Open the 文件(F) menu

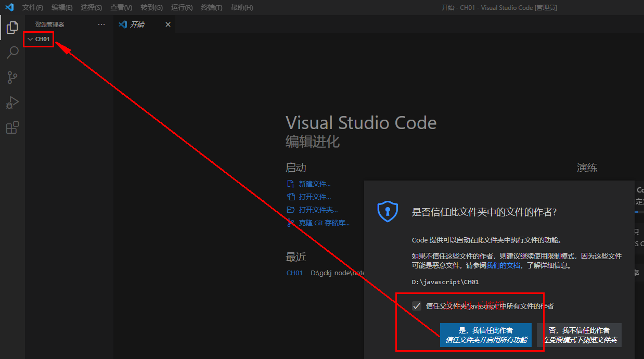pyautogui.click(x=33, y=8)
